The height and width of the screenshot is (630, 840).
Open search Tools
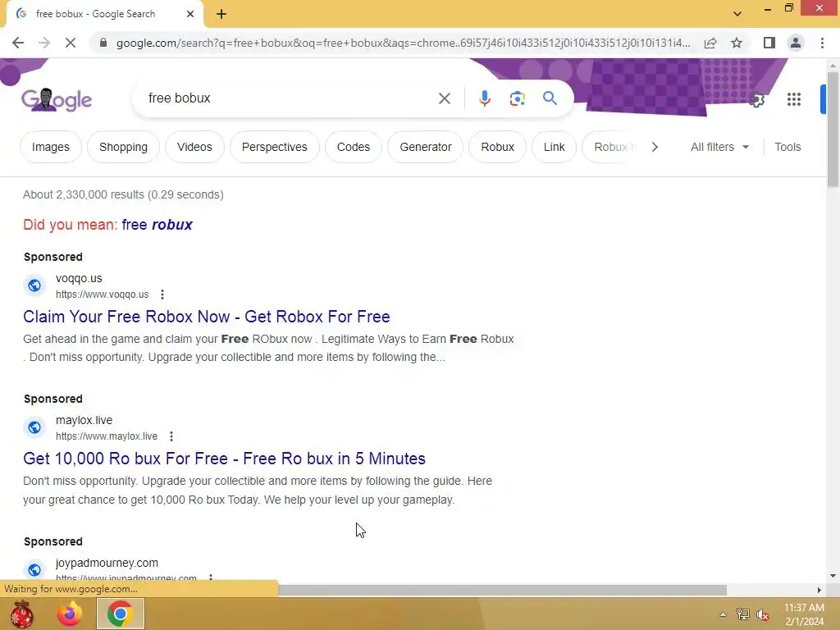(787, 147)
